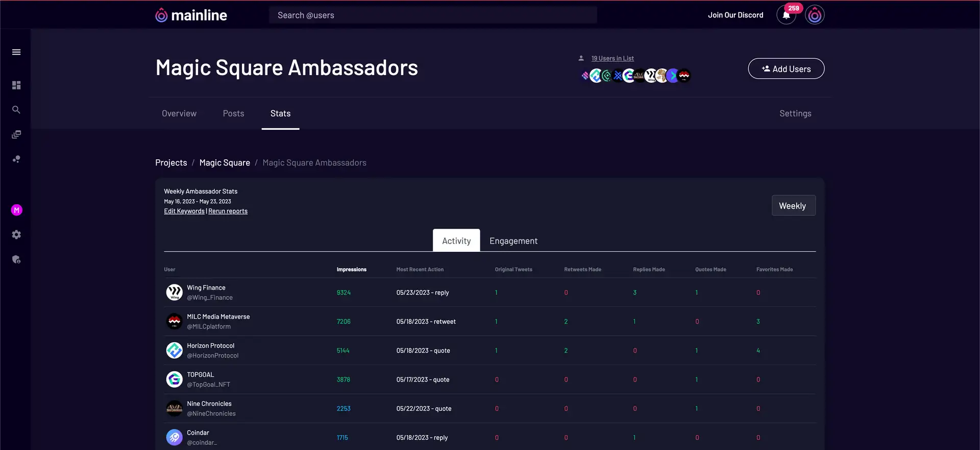
Task: Open the 19 Users in List link
Action: pos(612,59)
